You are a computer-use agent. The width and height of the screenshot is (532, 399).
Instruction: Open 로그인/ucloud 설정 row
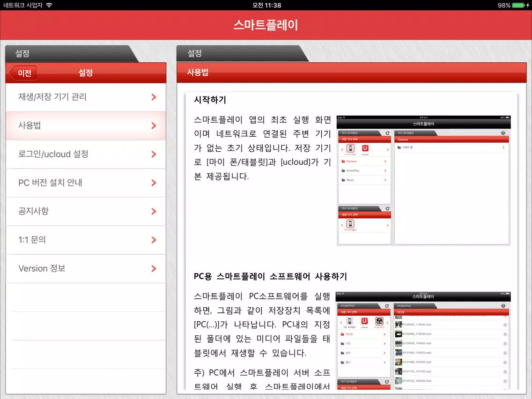[x=86, y=154]
